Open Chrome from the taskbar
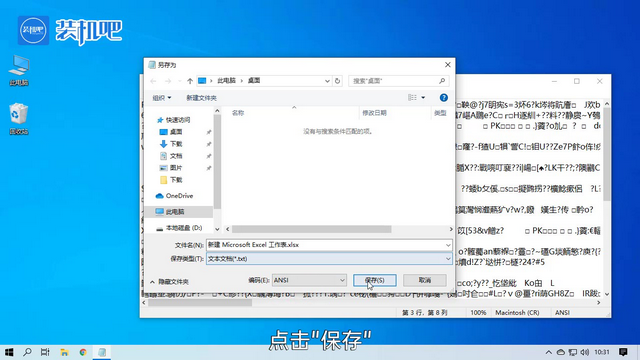This screenshot has width=640, height=360. point(83,352)
